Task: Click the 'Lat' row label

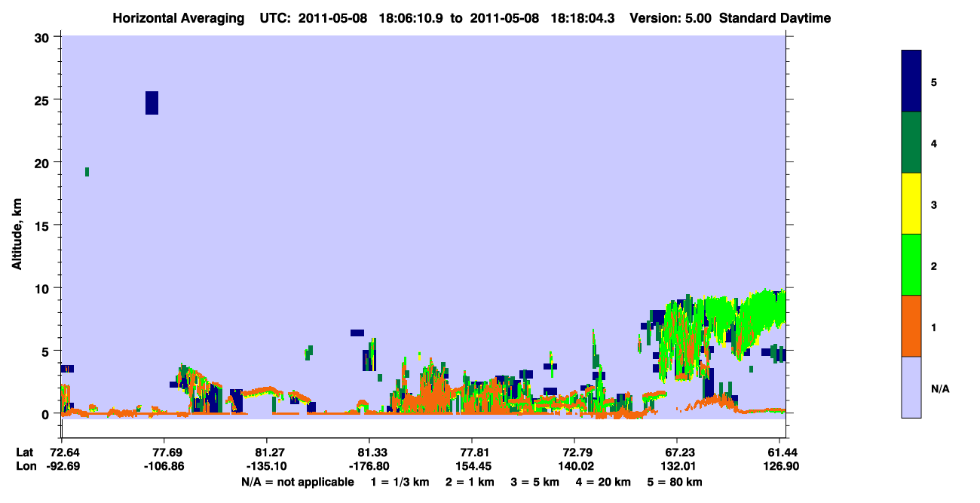Action: click(x=23, y=452)
